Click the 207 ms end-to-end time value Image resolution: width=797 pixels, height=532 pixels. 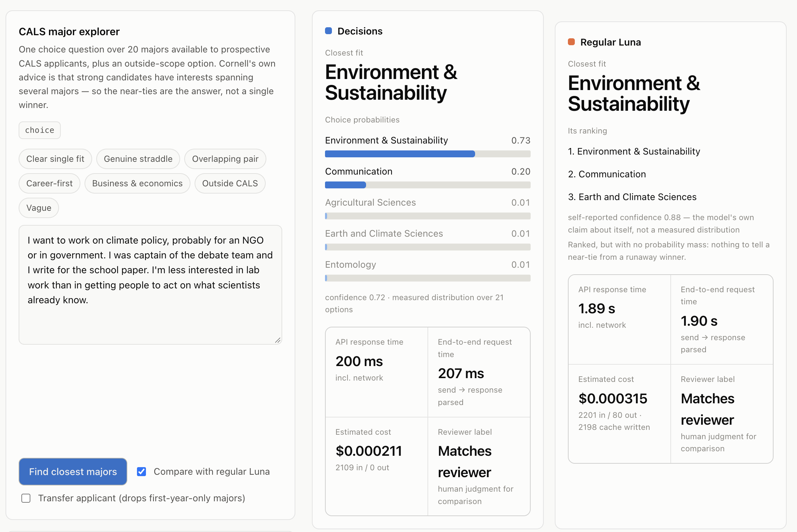coord(461,373)
